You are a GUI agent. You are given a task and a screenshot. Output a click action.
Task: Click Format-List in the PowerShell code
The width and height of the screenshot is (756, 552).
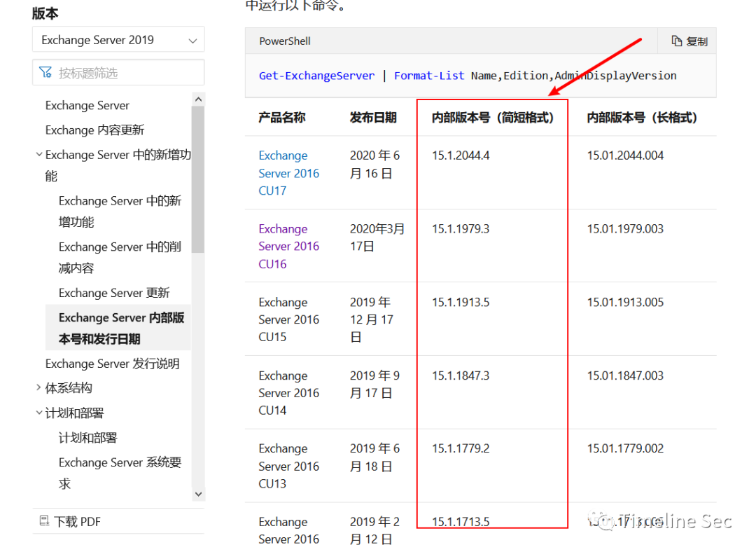[x=428, y=76]
